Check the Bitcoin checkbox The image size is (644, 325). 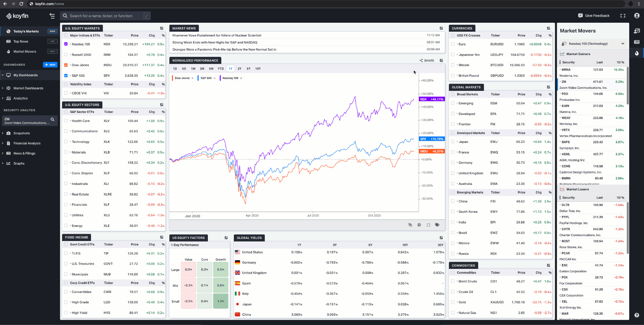pyautogui.click(x=453, y=65)
